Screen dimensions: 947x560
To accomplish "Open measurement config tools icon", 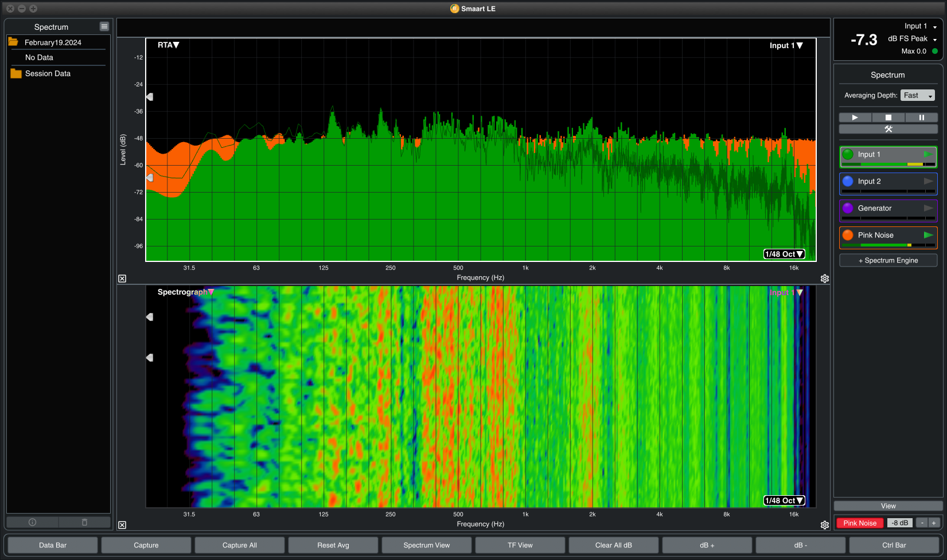I will coord(888,129).
